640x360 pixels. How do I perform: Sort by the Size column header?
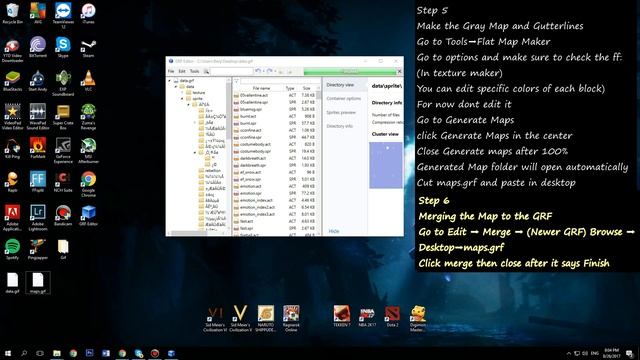tap(307, 88)
